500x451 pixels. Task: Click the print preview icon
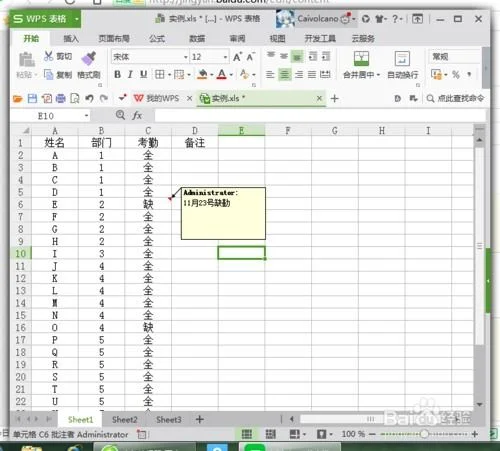(75, 98)
